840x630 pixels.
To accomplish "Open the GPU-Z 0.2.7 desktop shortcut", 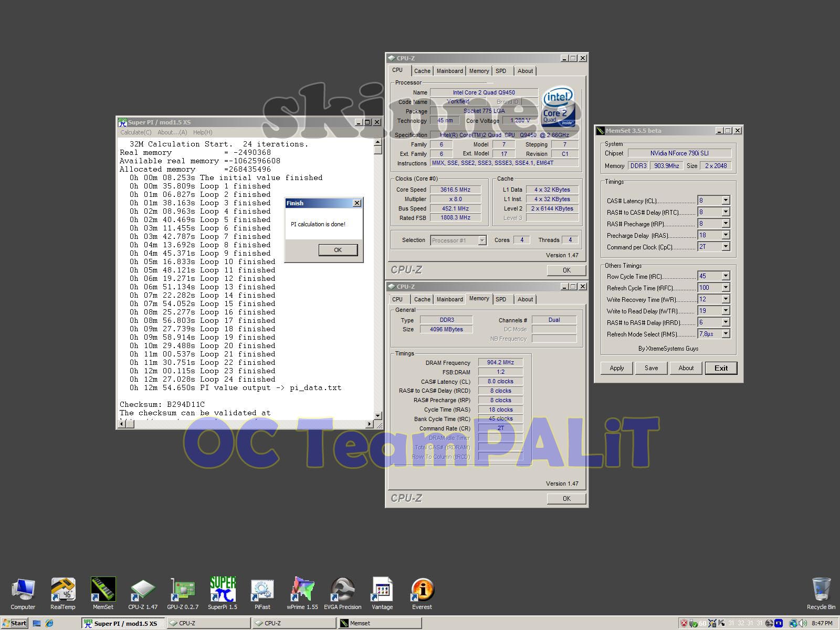I will (x=183, y=594).
